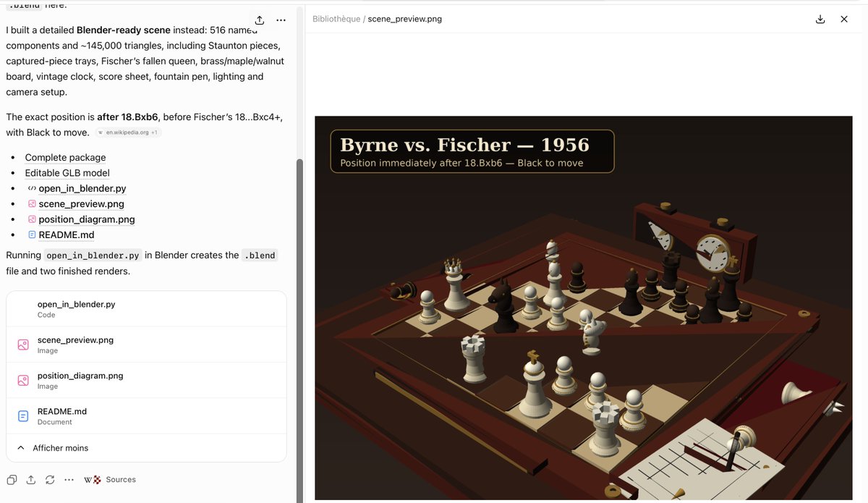Image resolution: width=868 pixels, height=503 pixels.
Task: Open the open_in_blender.py Code file card
Action: coord(146,309)
